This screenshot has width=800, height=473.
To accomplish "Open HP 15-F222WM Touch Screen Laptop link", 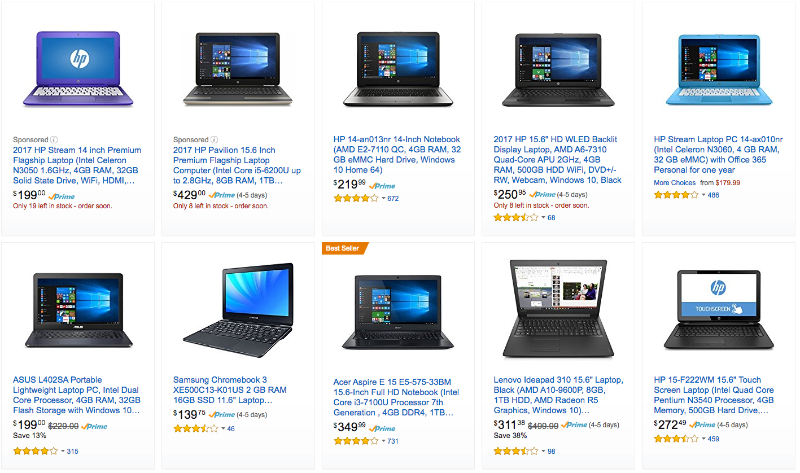I will click(x=714, y=395).
